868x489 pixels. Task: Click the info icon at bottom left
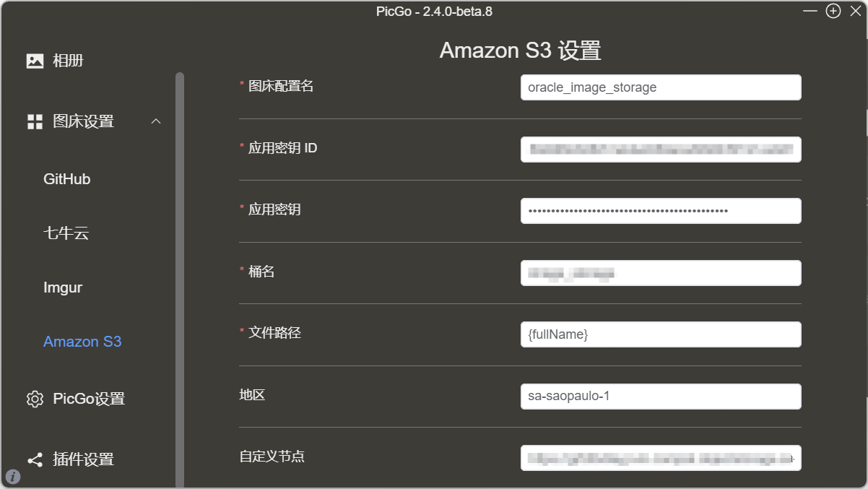coord(13,477)
